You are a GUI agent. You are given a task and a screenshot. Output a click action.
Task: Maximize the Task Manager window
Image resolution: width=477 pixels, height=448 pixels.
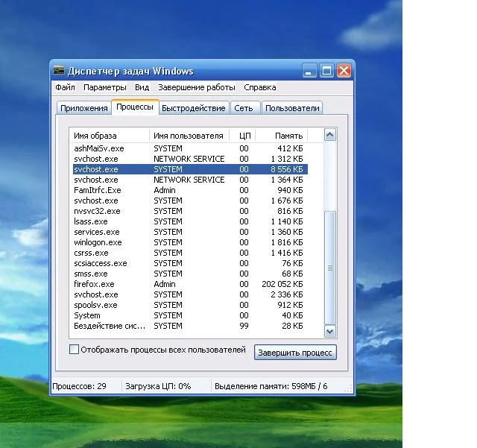tap(327, 72)
